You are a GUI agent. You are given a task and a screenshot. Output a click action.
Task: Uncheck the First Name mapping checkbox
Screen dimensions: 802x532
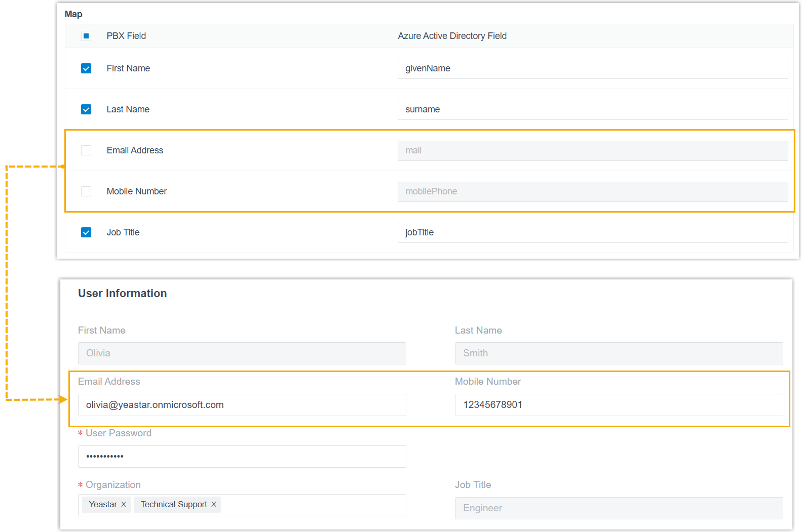[x=86, y=68]
